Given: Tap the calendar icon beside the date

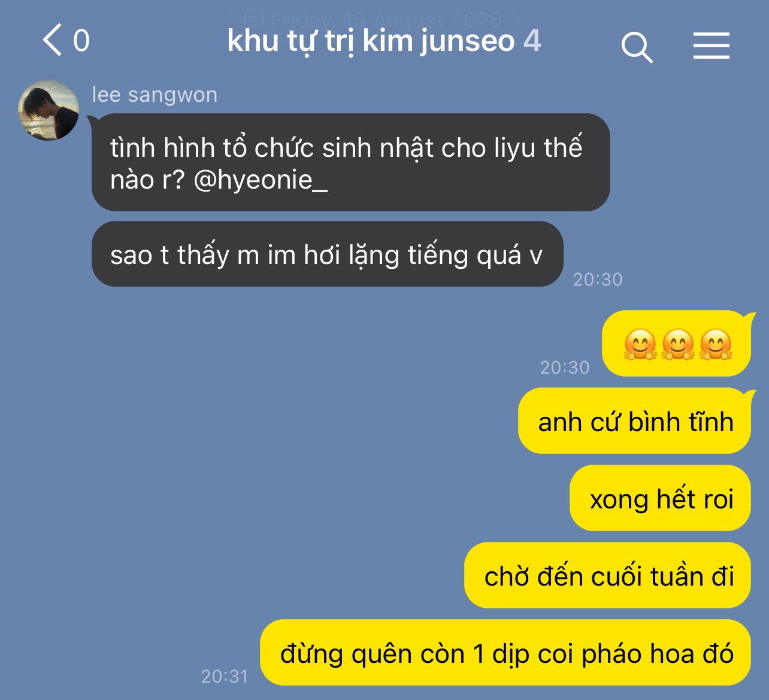Looking at the screenshot, I should coord(254,18).
